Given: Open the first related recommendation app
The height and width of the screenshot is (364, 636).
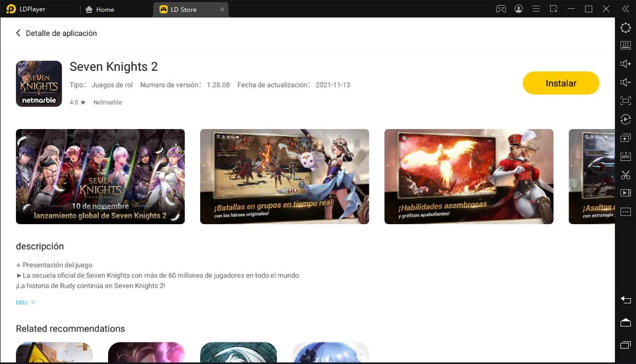Looking at the screenshot, I should click(x=54, y=353).
